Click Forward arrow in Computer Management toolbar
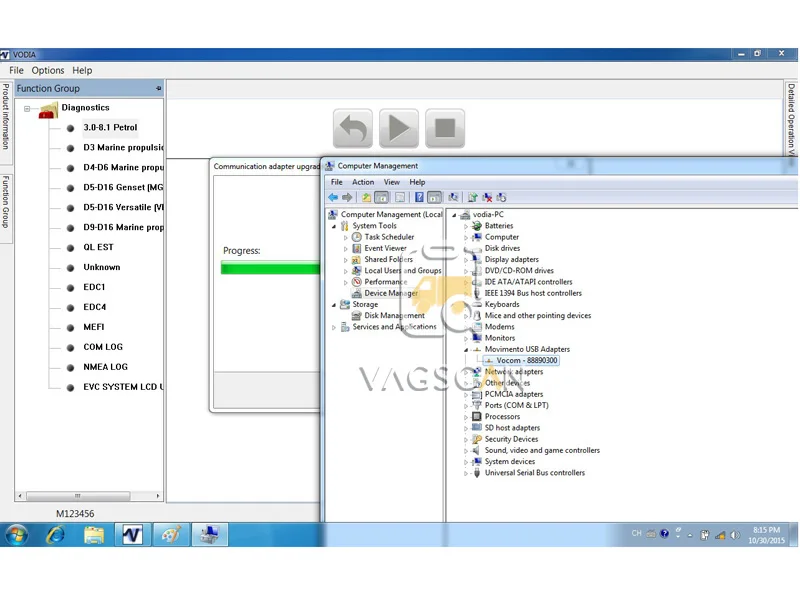The width and height of the screenshot is (800, 600). click(347, 197)
